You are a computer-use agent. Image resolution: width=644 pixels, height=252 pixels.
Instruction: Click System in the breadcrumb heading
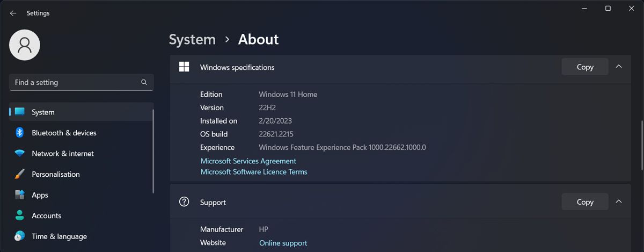pyautogui.click(x=192, y=39)
